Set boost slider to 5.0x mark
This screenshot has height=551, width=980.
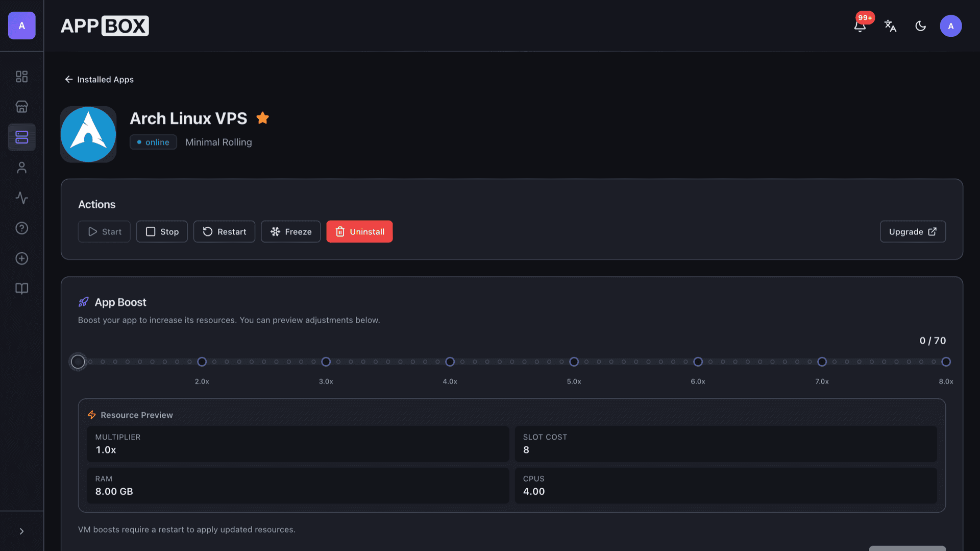point(574,362)
